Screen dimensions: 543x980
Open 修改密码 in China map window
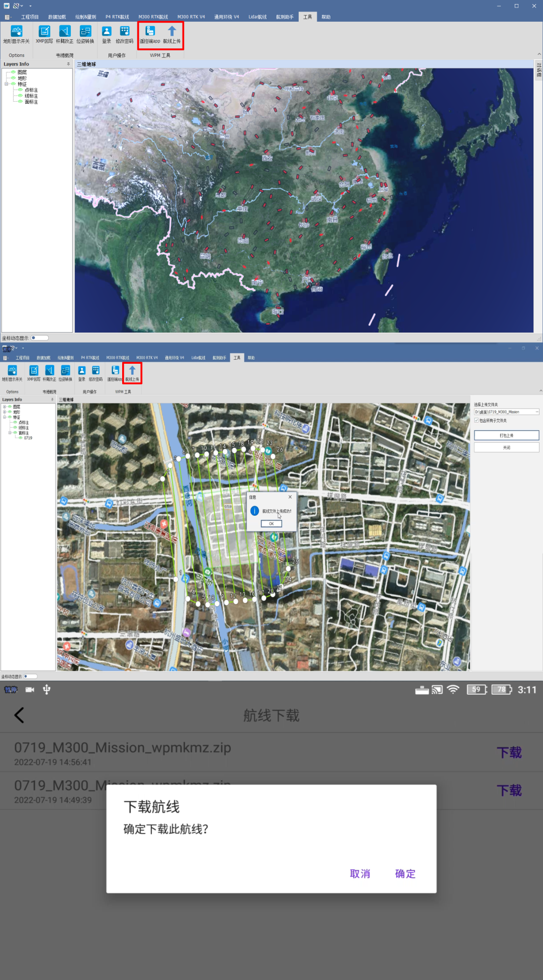pos(125,31)
